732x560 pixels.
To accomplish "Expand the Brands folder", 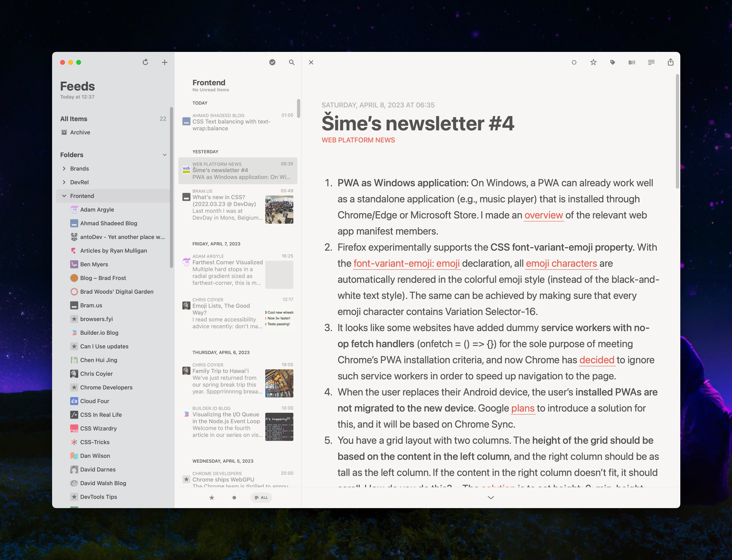I will 64,169.
